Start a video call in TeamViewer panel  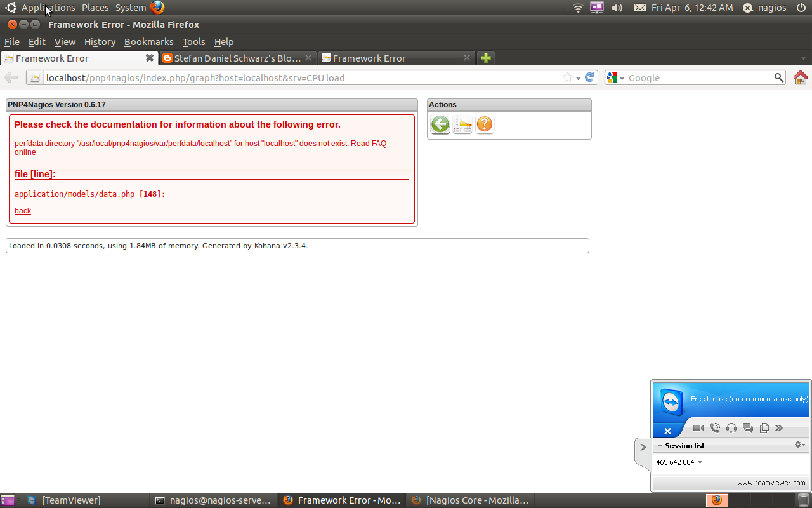click(698, 427)
